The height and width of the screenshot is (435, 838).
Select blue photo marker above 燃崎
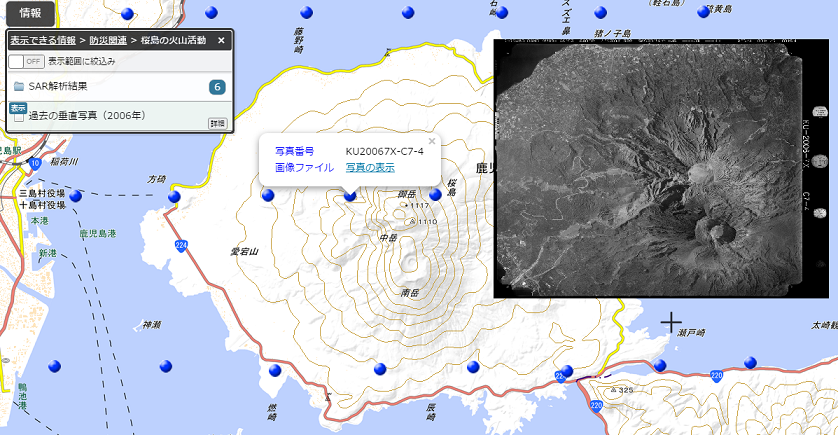tap(275, 370)
